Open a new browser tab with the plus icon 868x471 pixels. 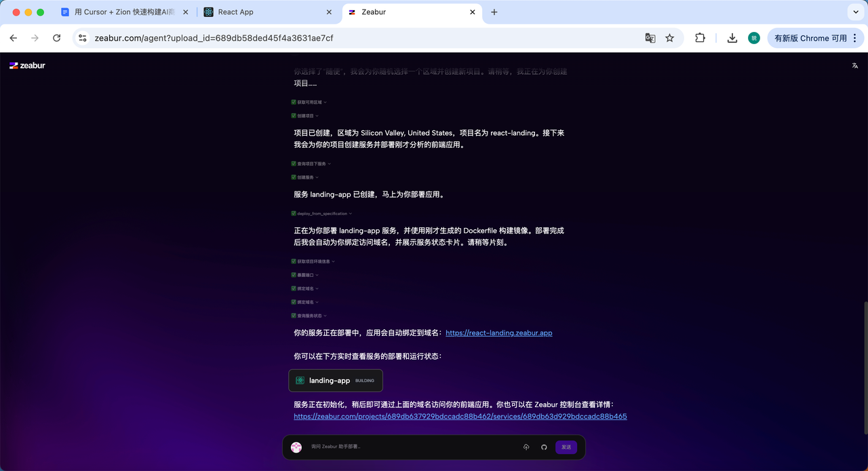click(x=494, y=12)
